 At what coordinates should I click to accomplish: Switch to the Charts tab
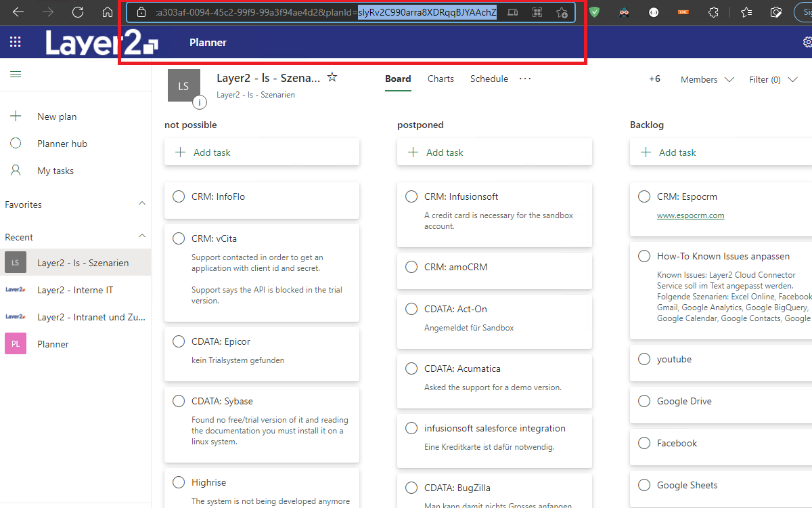[x=441, y=79]
